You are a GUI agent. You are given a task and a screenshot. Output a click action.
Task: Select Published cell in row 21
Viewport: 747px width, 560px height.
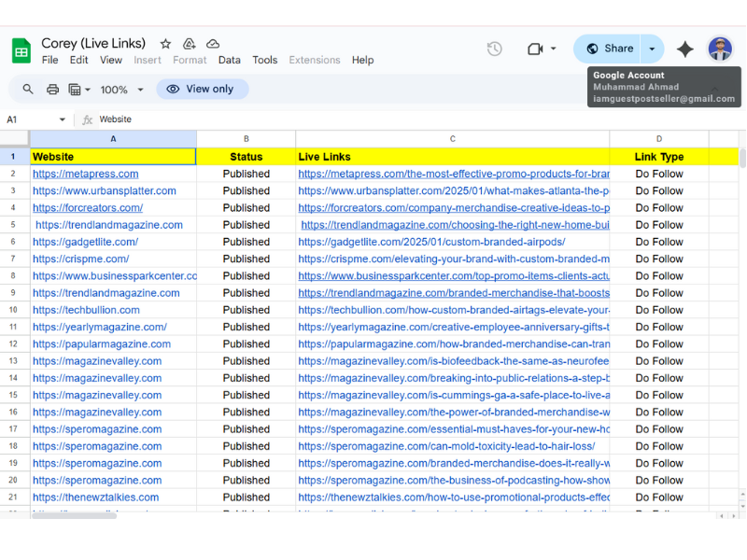(x=246, y=497)
